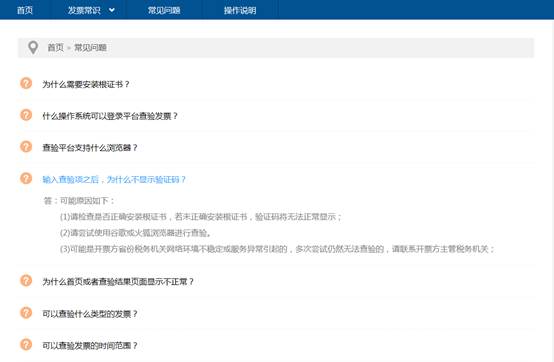Expand question 查验平台支持什么浏览器？
554x362 pixels.
90,148
